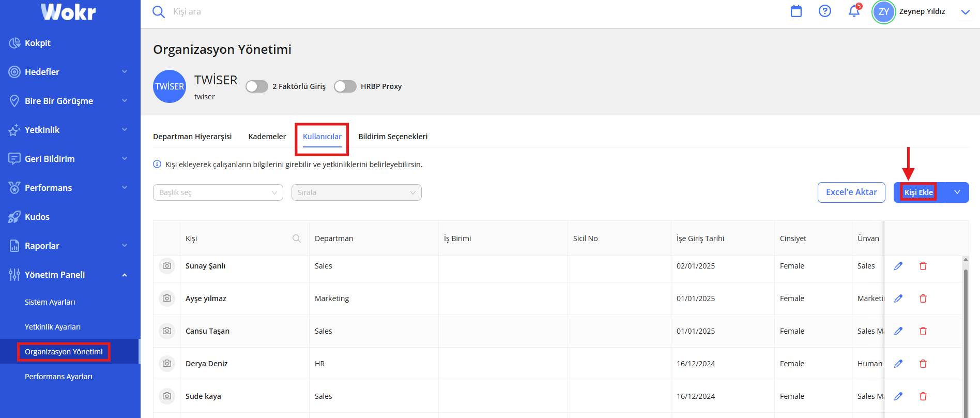The width and height of the screenshot is (980, 418).
Task: Delete Sude kaya using trash icon
Action: [923, 396]
